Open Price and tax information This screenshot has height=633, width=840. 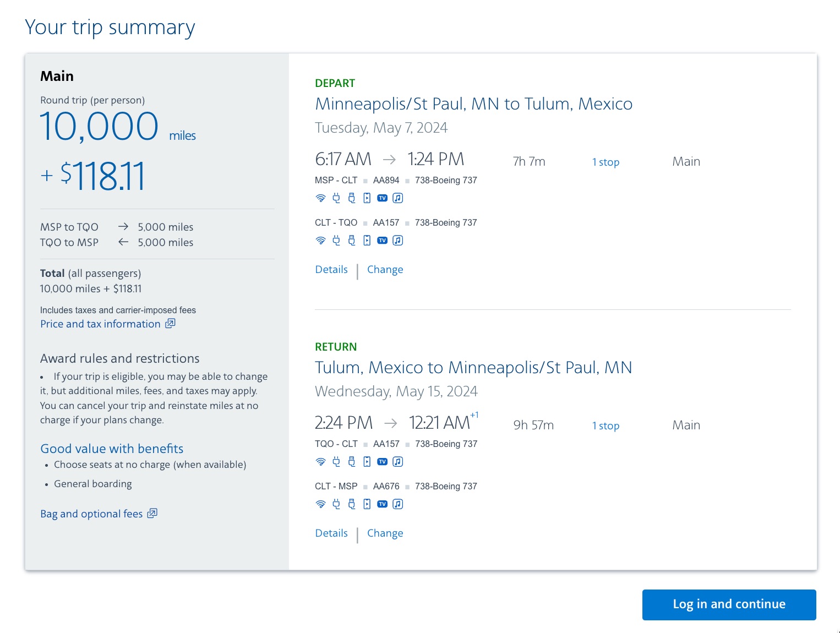coord(101,324)
